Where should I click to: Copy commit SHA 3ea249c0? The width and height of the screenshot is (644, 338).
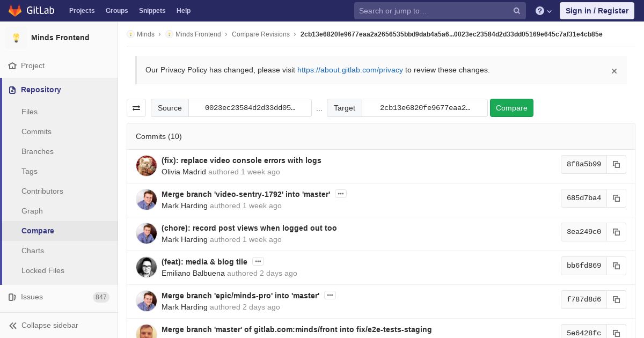click(x=617, y=232)
